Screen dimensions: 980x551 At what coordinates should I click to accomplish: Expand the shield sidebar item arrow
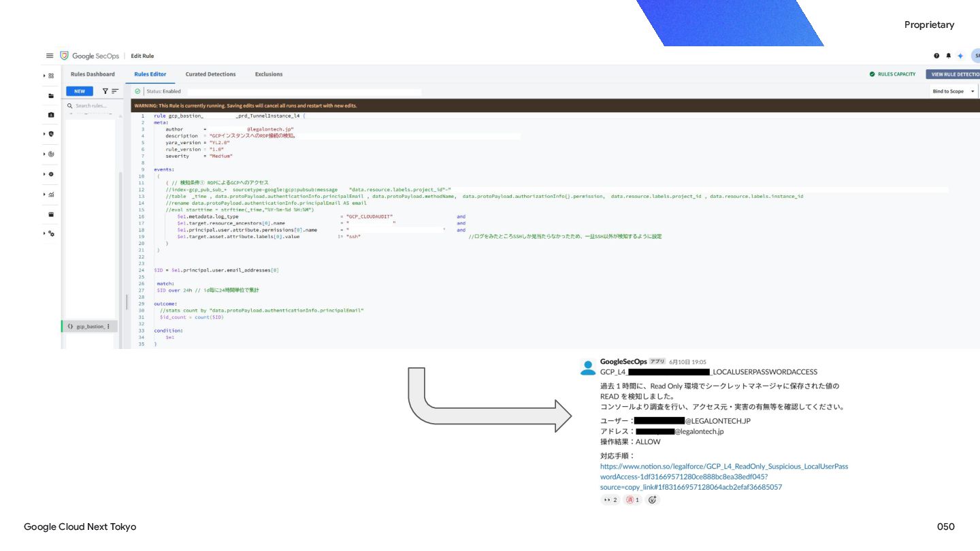[x=44, y=135]
